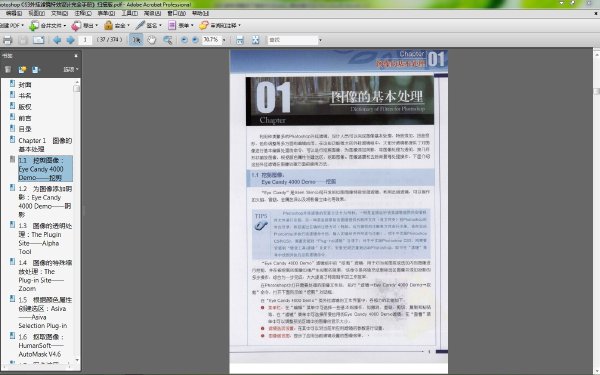Open the zoom percentage dropdown arrow

tap(224, 40)
